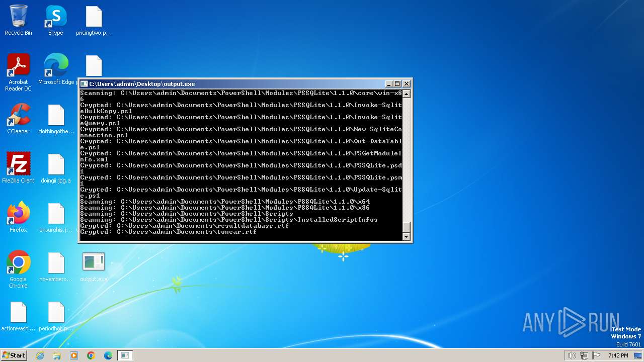Launch Microsoft Edge from the taskbar
This screenshot has height=362, width=644.
pyautogui.click(x=108, y=355)
